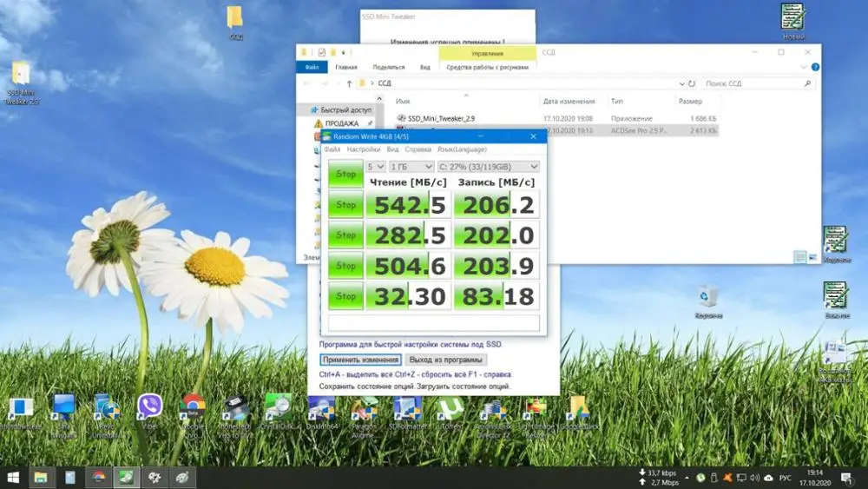The height and width of the screenshot is (489, 868).
Task: Click in the Поиск: ССД search field
Action: (757, 83)
